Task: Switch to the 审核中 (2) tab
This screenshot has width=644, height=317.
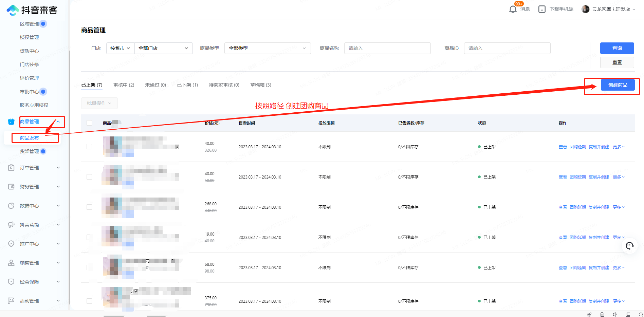Action: (124, 85)
